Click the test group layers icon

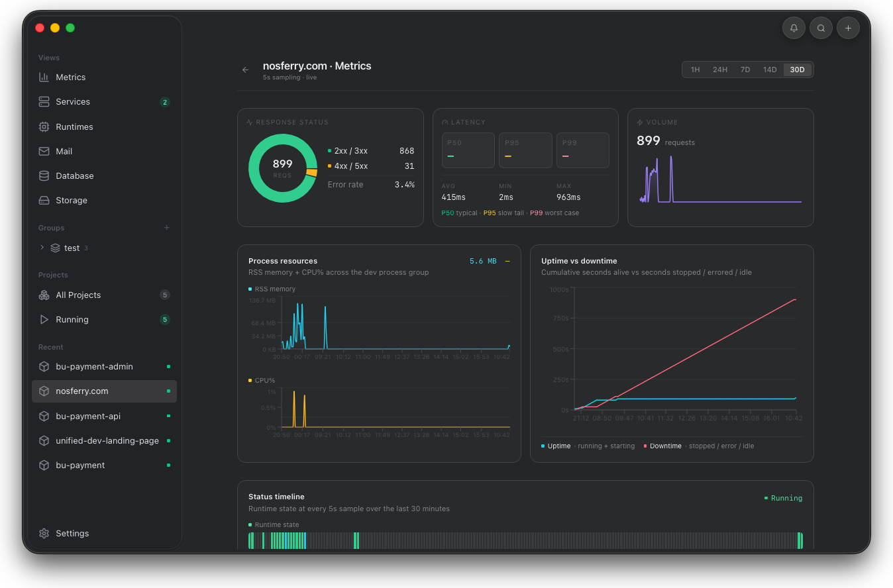[x=56, y=248]
